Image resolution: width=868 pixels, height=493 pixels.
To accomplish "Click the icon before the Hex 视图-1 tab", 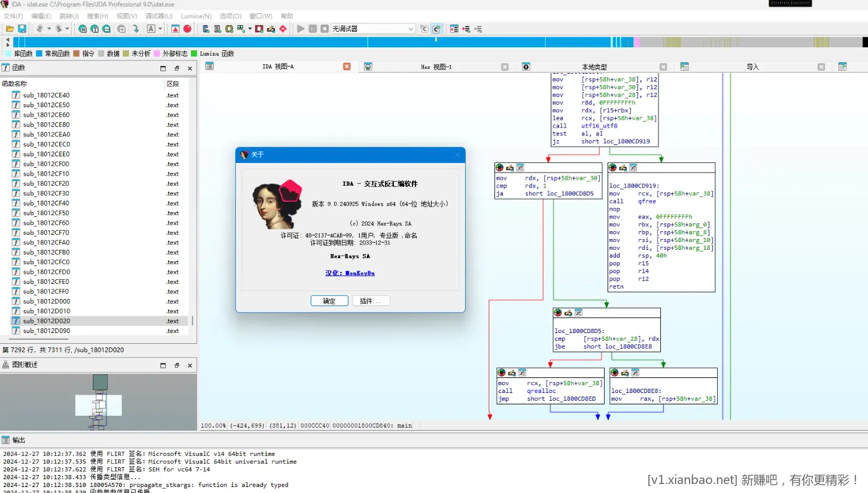I will click(368, 66).
